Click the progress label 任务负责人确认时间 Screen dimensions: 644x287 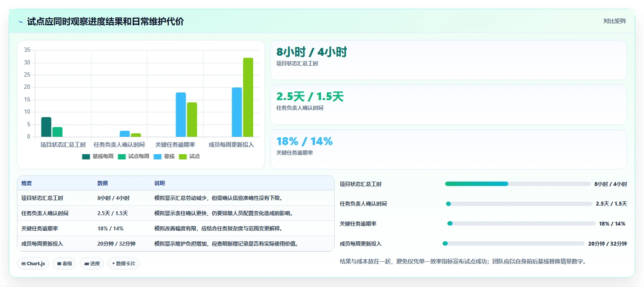point(363,204)
